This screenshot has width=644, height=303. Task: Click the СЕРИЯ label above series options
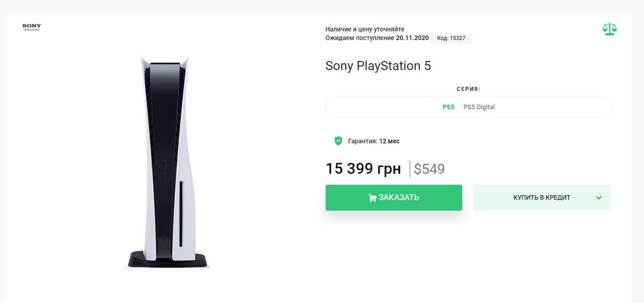click(x=469, y=89)
